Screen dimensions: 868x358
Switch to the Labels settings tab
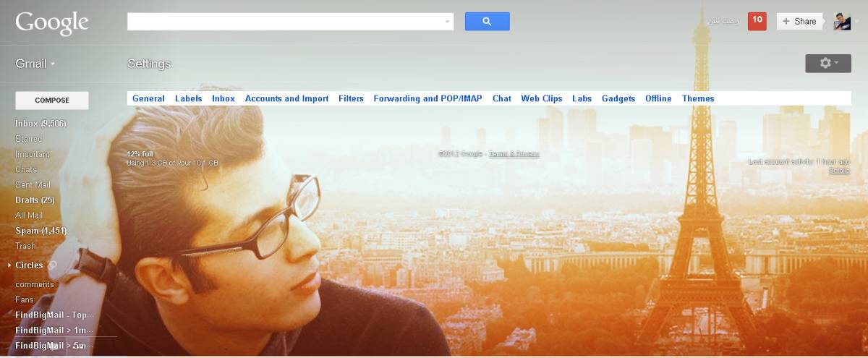[188, 98]
